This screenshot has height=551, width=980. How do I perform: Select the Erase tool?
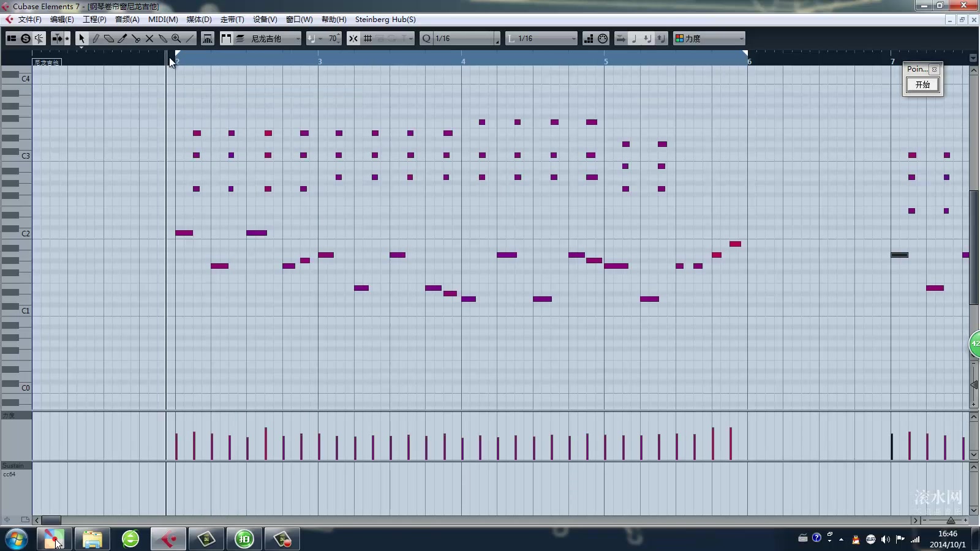click(109, 39)
